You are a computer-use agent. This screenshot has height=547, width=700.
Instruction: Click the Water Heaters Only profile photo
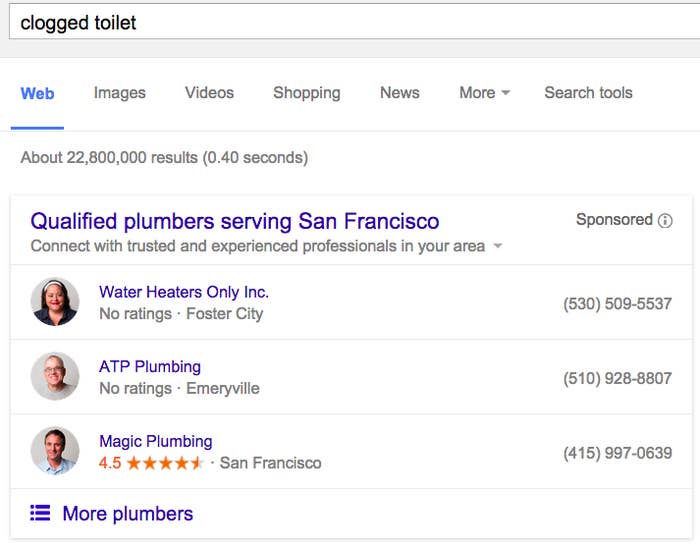tap(55, 302)
